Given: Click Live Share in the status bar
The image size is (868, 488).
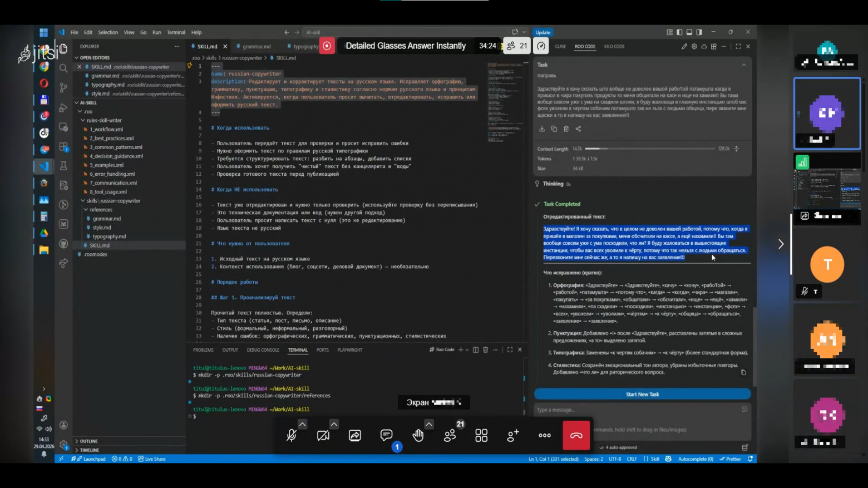Looking at the screenshot, I should pyautogui.click(x=152, y=459).
